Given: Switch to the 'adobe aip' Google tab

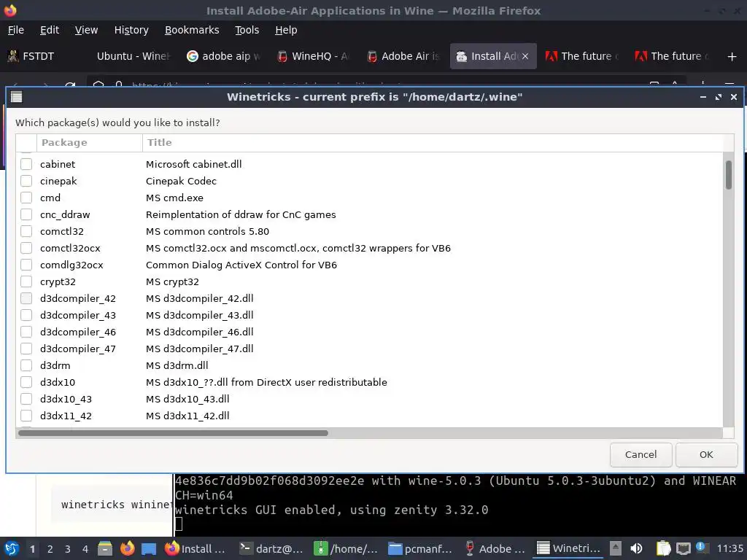Looking at the screenshot, I should click(x=224, y=56).
